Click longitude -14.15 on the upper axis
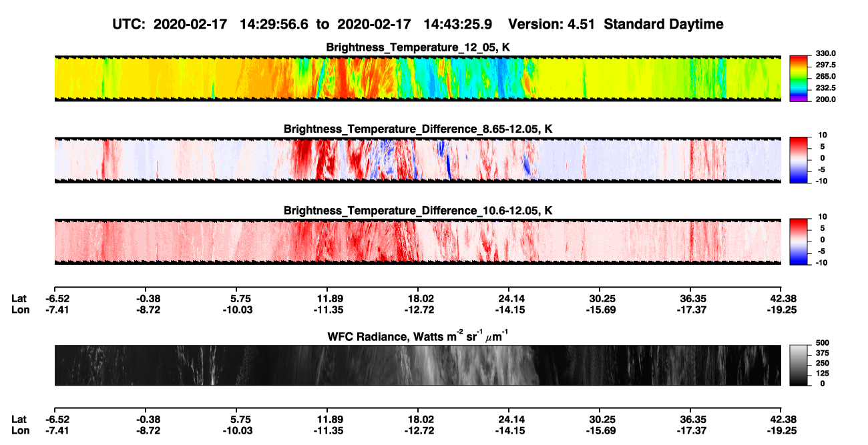Screen dimensions: 868x445 (x=509, y=310)
